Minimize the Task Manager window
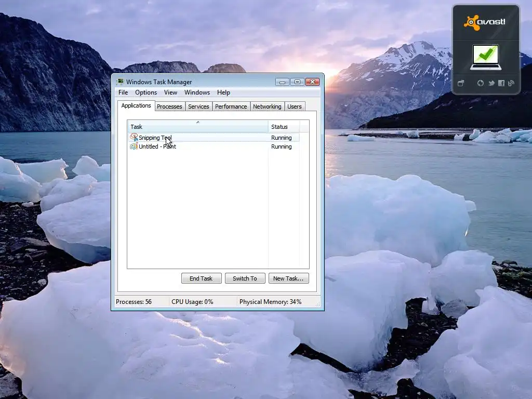Viewport: 532px width, 399px height. coord(282,82)
